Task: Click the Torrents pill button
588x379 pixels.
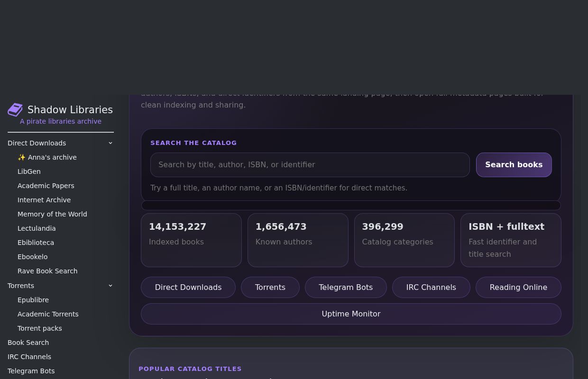Action: click(270, 288)
